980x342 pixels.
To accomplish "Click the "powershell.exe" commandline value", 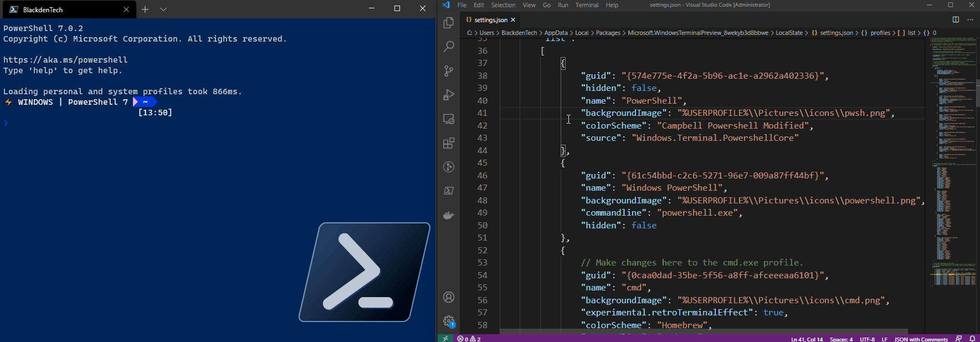I will tap(697, 213).
